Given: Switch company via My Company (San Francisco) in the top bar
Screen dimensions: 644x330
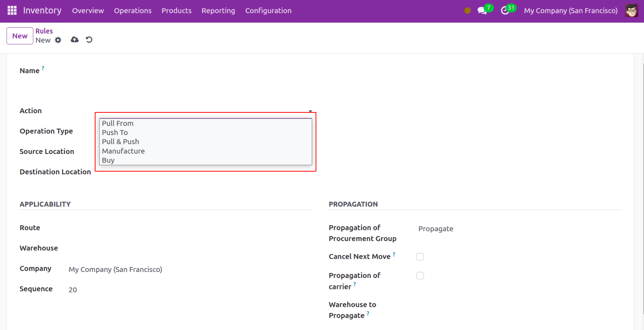Looking at the screenshot, I should click(x=570, y=11).
